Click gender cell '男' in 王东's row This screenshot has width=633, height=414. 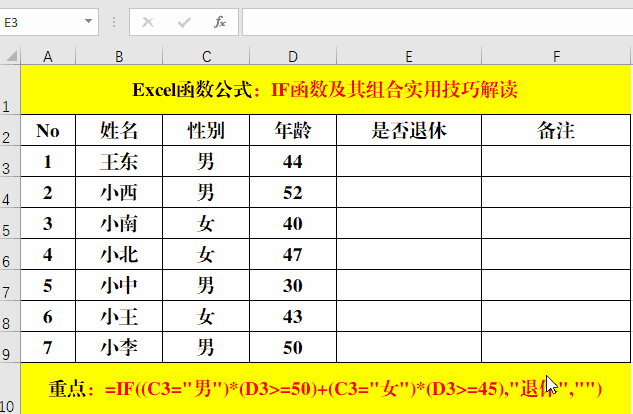tap(206, 161)
